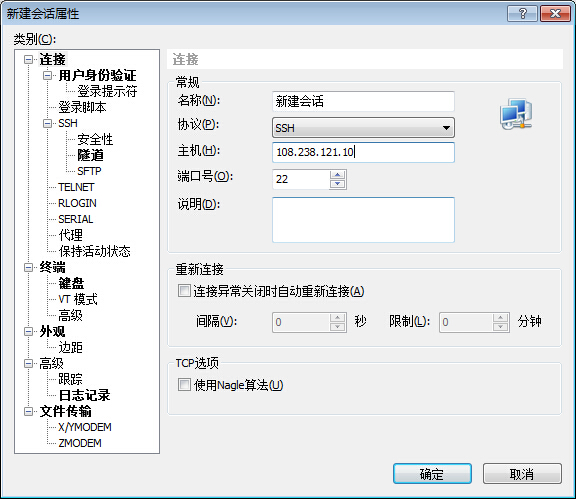This screenshot has height=499, width=576.
Task: Focus the 名称 input field
Action: [363, 101]
